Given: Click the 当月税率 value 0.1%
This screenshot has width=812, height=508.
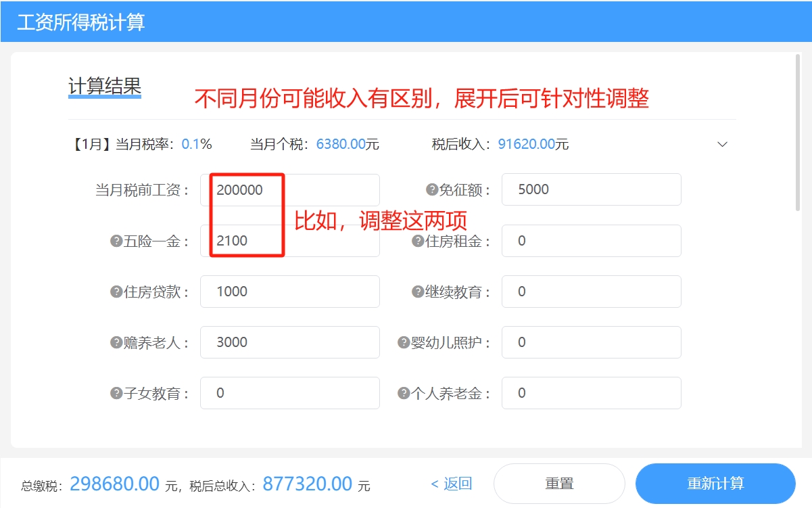Looking at the screenshot, I should (197, 144).
